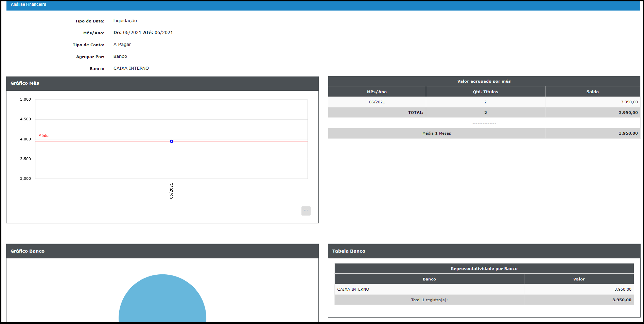Image resolution: width=644 pixels, height=324 pixels.
Task: Click the Mês/Ano column header
Action: (x=377, y=92)
